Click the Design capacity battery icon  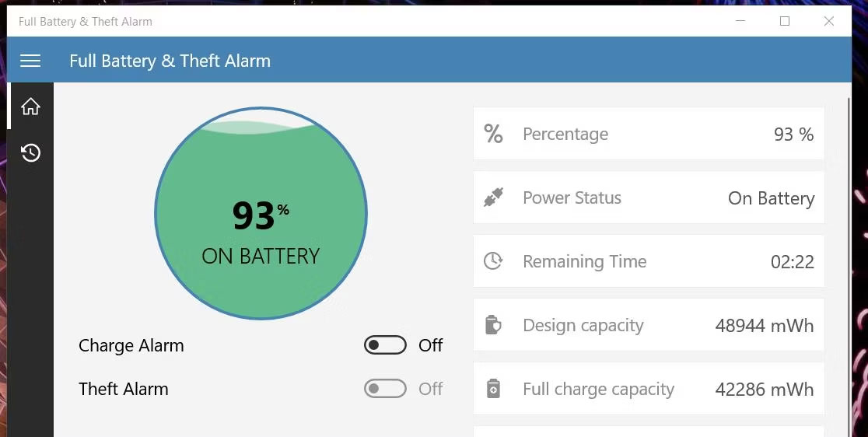click(493, 325)
